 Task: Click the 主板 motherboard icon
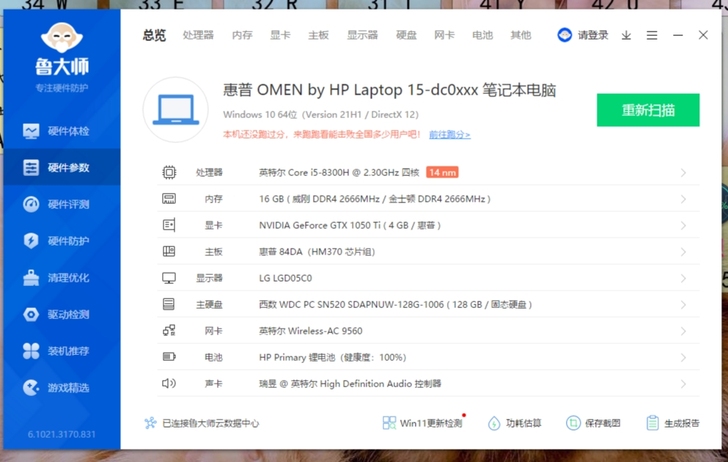169,252
